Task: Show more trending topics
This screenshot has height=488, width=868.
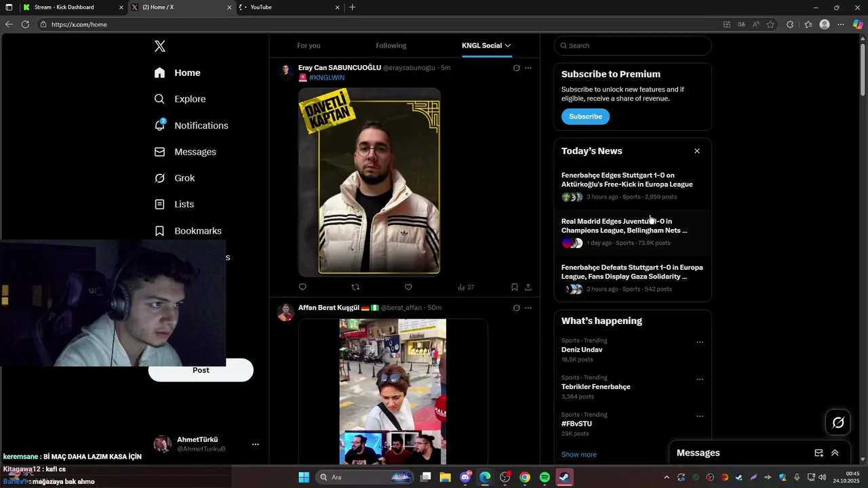Action: click(579, 455)
